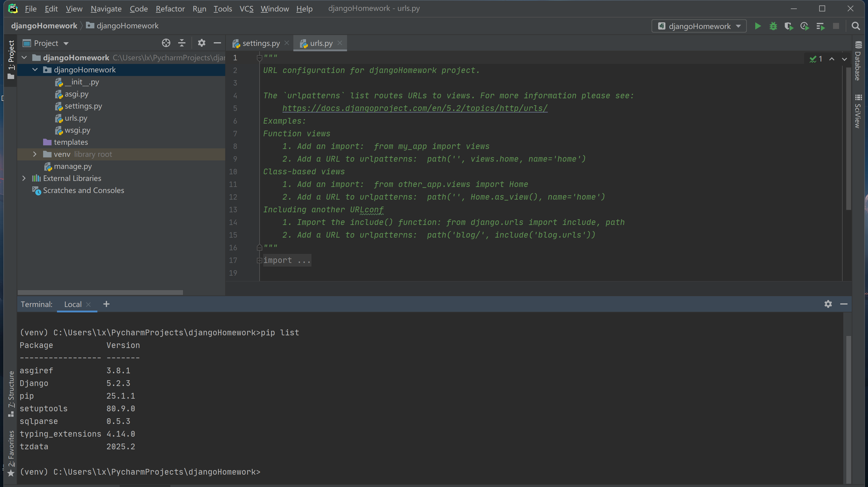868x487 pixels.
Task: Collapse all in the Project panel
Action: click(181, 43)
